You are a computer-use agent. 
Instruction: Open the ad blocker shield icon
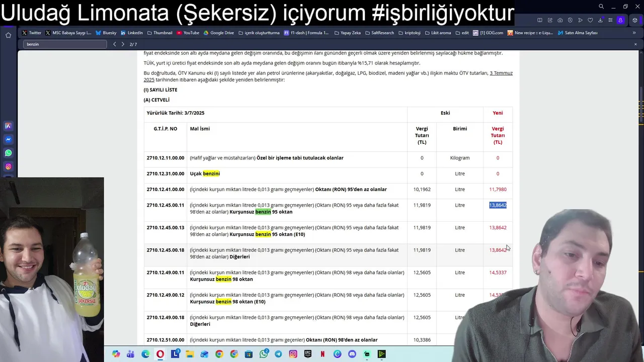pyautogui.click(x=570, y=20)
